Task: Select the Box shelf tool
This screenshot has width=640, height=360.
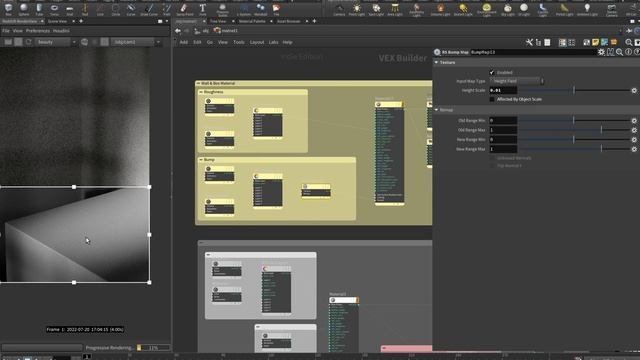Action: [x=8, y=9]
